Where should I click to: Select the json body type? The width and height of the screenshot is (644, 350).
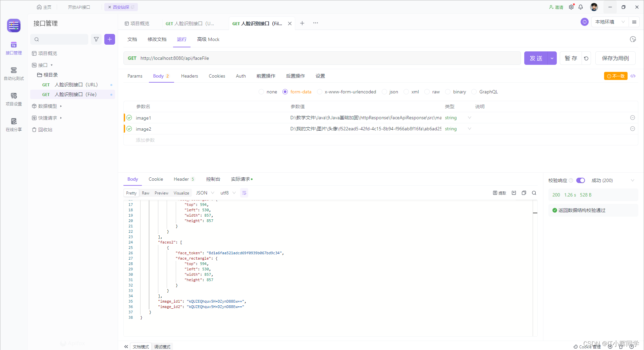pos(390,92)
